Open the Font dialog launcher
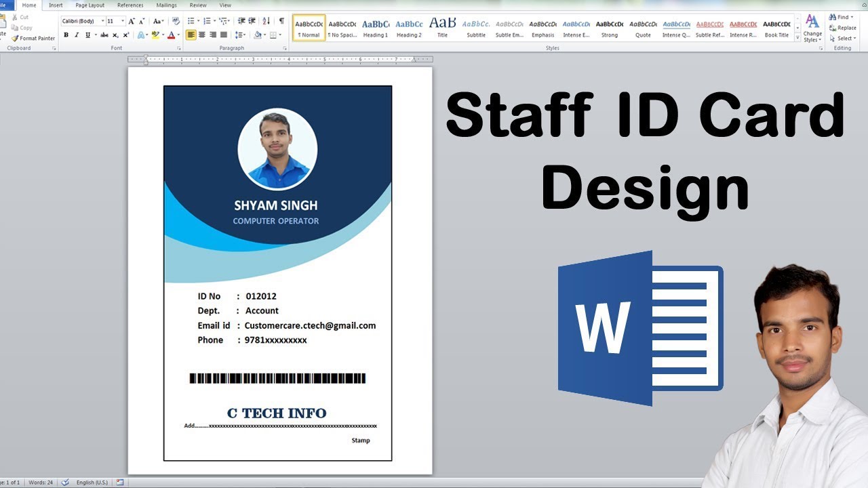This screenshot has width=868, height=488. tap(179, 49)
